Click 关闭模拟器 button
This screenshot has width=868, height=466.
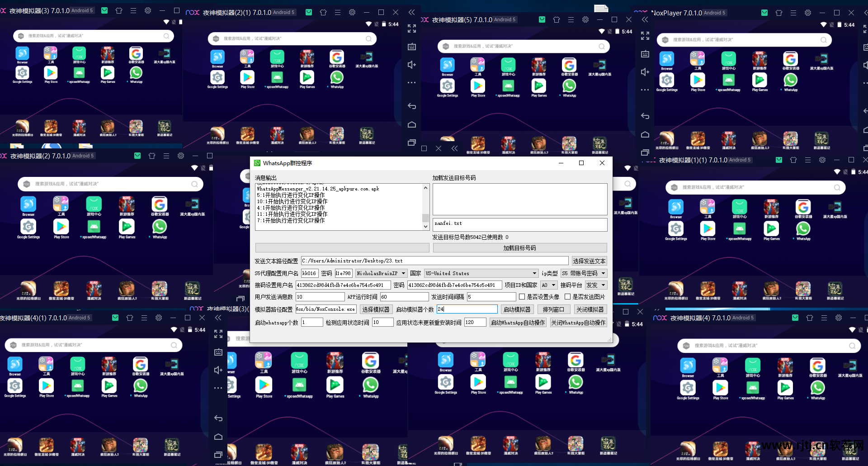[590, 309]
